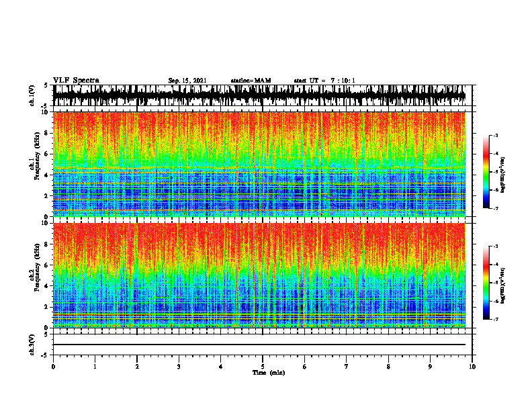532x411 pixels.
Task: Click the ch.2 spectrogram "6" kHz tick label
Action: click(x=47, y=265)
